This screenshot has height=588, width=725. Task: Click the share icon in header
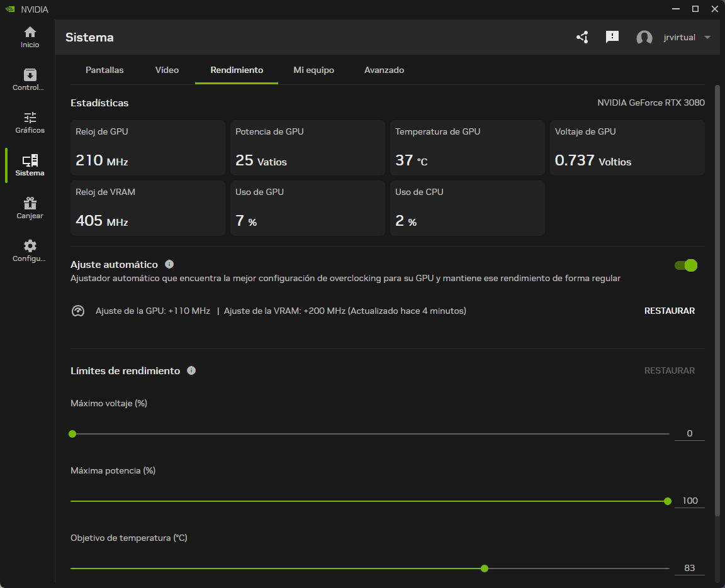coord(582,37)
